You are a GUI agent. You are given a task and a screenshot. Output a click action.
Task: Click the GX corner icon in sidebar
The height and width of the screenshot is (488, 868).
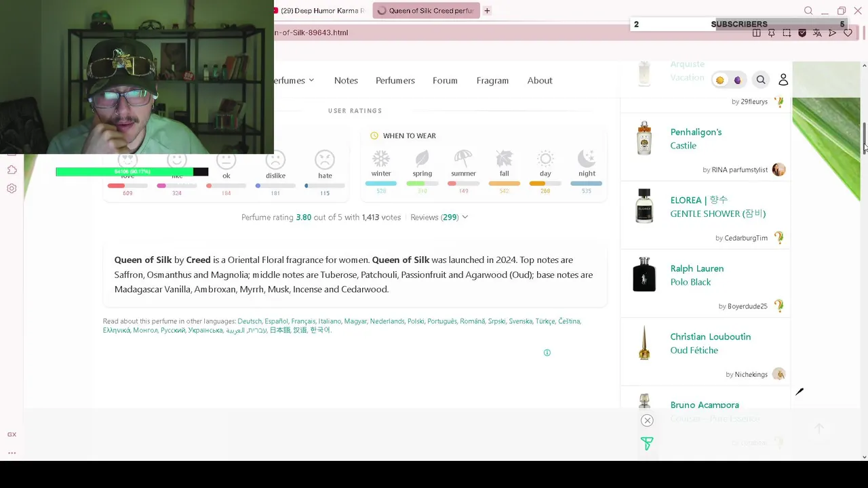12,434
